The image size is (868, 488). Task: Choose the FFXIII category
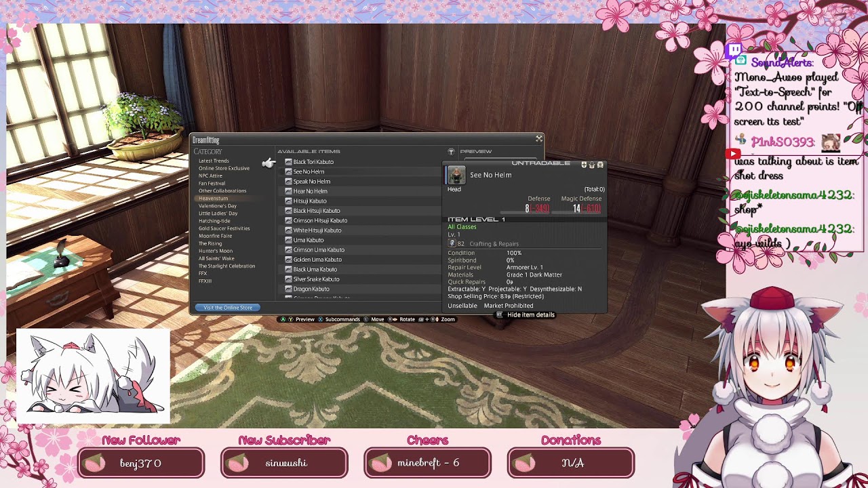pos(205,281)
